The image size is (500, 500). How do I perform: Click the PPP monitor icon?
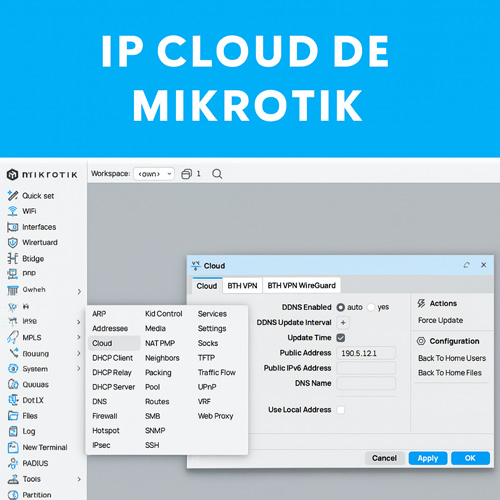click(13, 274)
